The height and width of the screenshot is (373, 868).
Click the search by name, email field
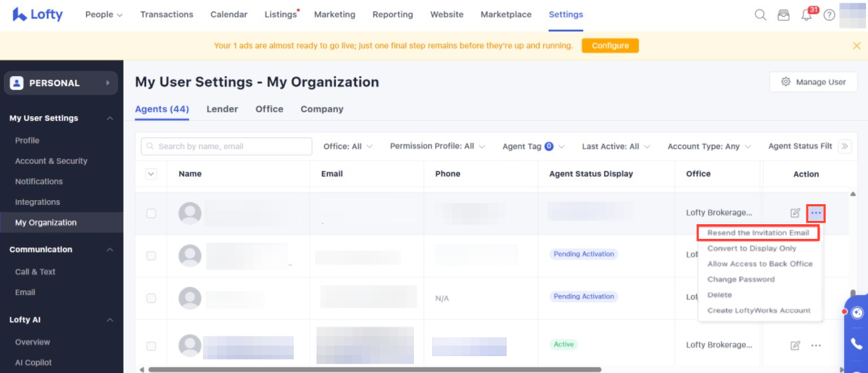pyautogui.click(x=227, y=146)
